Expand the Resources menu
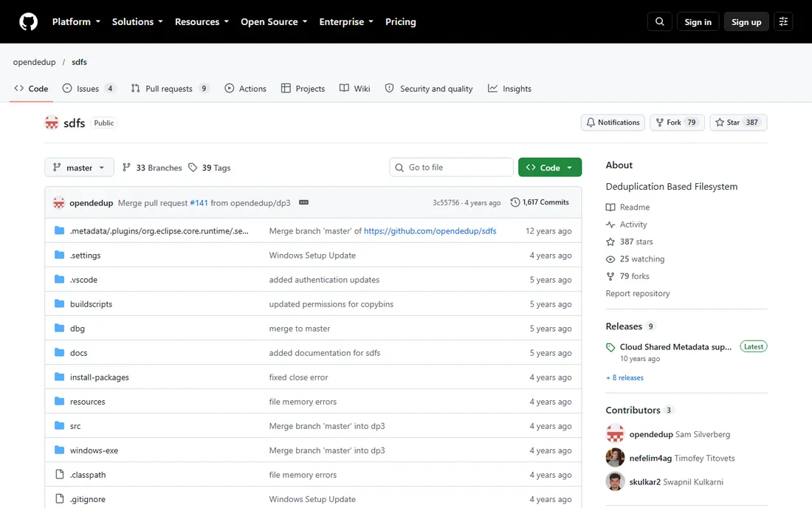Viewport: 812px width, 508px height. pyautogui.click(x=202, y=21)
